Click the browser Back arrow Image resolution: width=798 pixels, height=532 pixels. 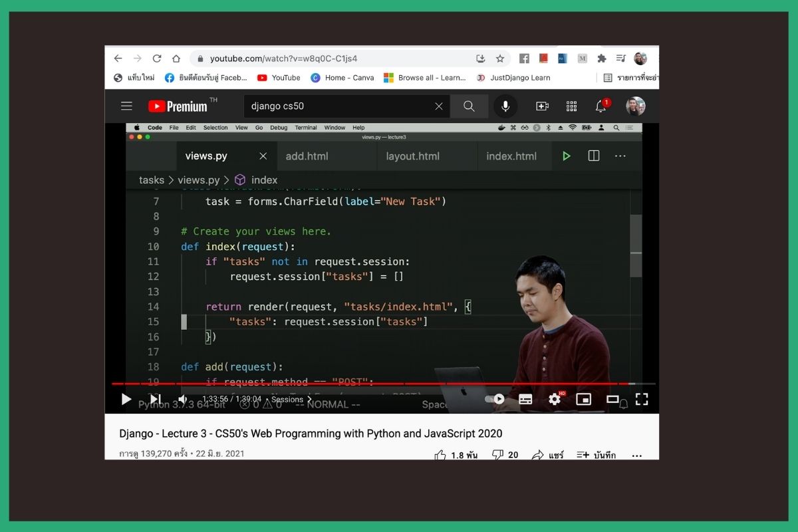118,59
